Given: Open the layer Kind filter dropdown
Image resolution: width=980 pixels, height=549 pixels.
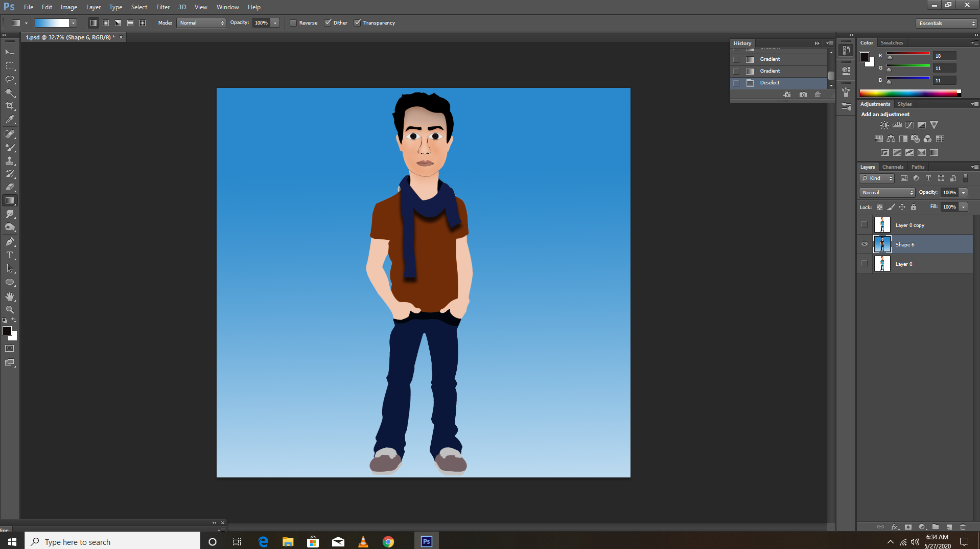Looking at the screenshot, I should [877, 178].
